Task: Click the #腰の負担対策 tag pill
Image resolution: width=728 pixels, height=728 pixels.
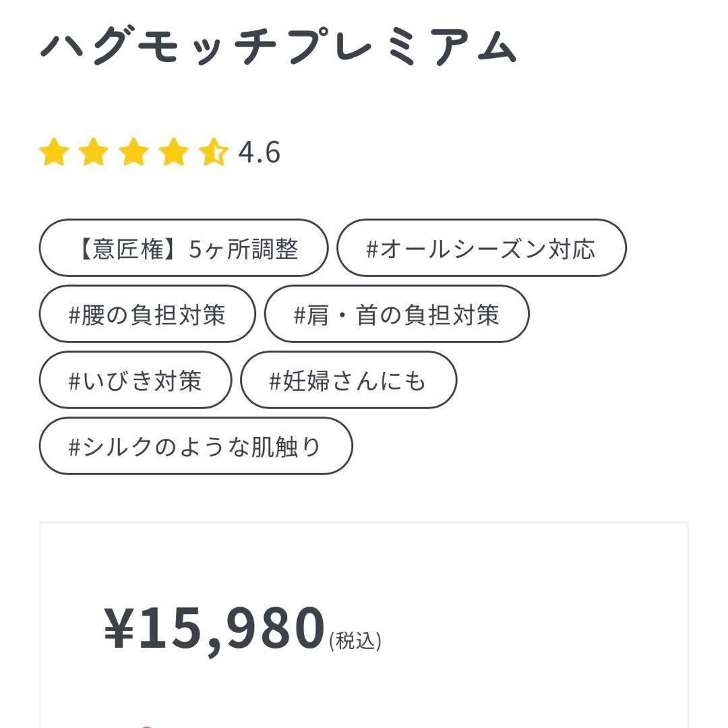Action: point(148,314)
